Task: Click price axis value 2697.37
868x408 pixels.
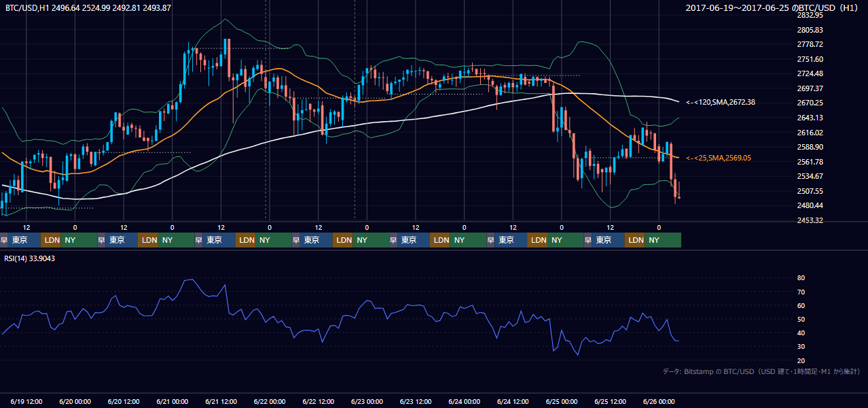Action: 810,88
